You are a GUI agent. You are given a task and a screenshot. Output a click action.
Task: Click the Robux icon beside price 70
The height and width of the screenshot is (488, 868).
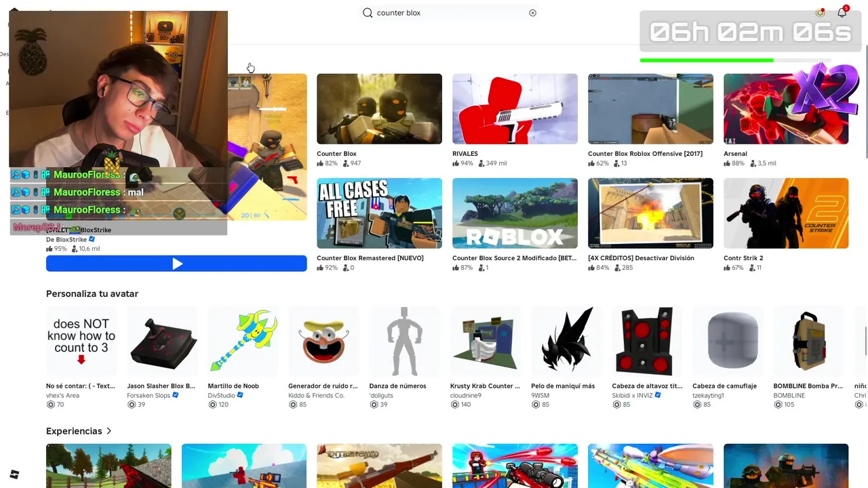click(x=50, y=405)
